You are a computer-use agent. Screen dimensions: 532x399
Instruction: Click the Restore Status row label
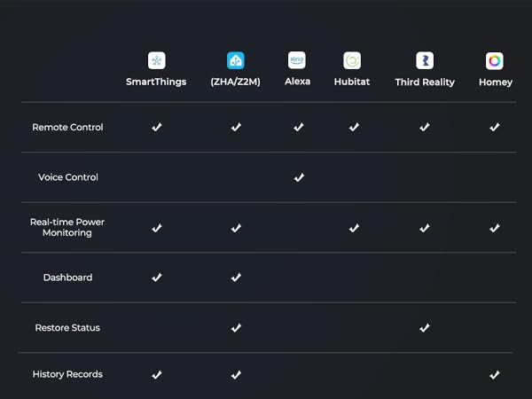[x=67, y=328]
